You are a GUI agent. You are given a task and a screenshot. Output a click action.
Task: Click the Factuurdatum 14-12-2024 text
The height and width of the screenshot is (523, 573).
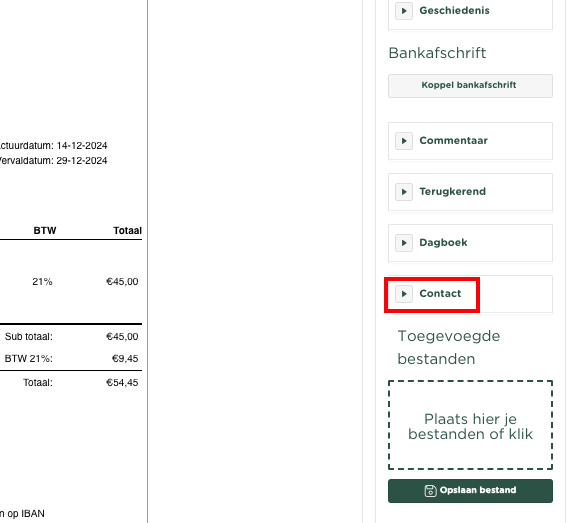(53, 145)
